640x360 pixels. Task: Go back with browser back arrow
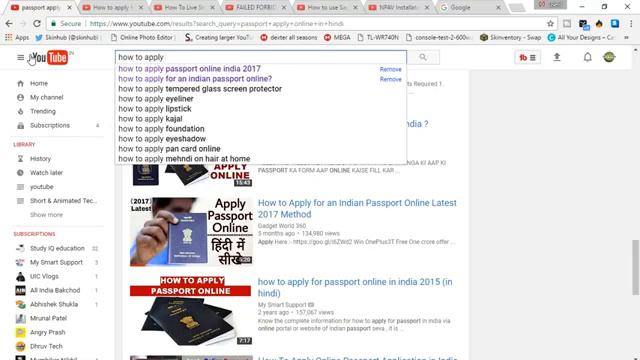point(9,24)
